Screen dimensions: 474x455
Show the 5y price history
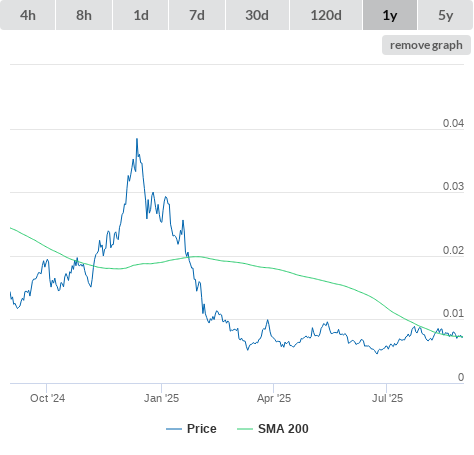tap(445, 15)
